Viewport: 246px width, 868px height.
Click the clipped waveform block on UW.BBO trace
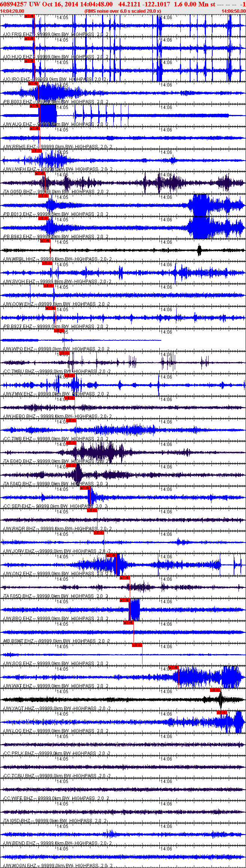click(135, 609)
